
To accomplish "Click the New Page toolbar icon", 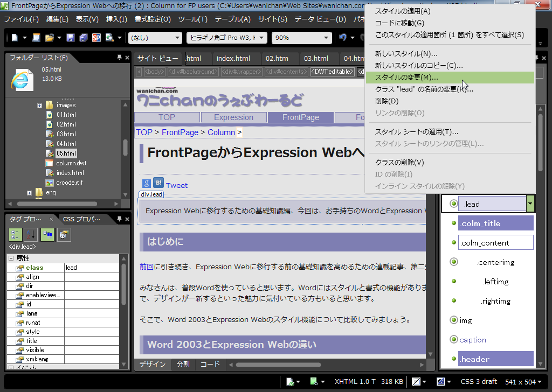I will pyautogui.click(x=15, y=38).
